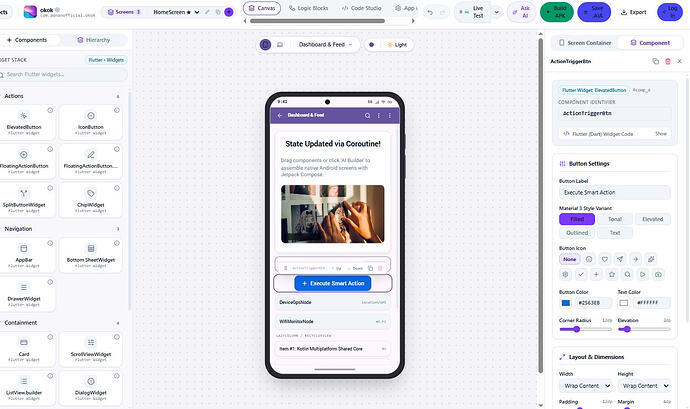
Task: Choose the checkmark button icon
Action: point(581,274)
